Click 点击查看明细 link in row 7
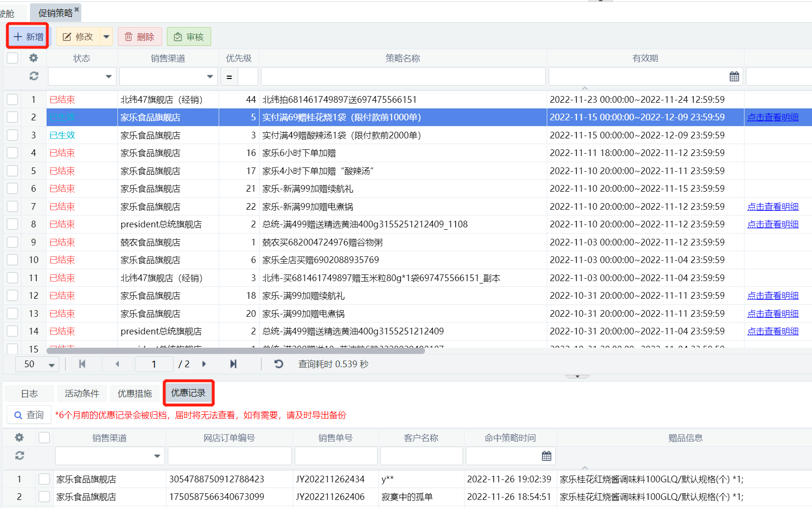 (x=773, y=206)
